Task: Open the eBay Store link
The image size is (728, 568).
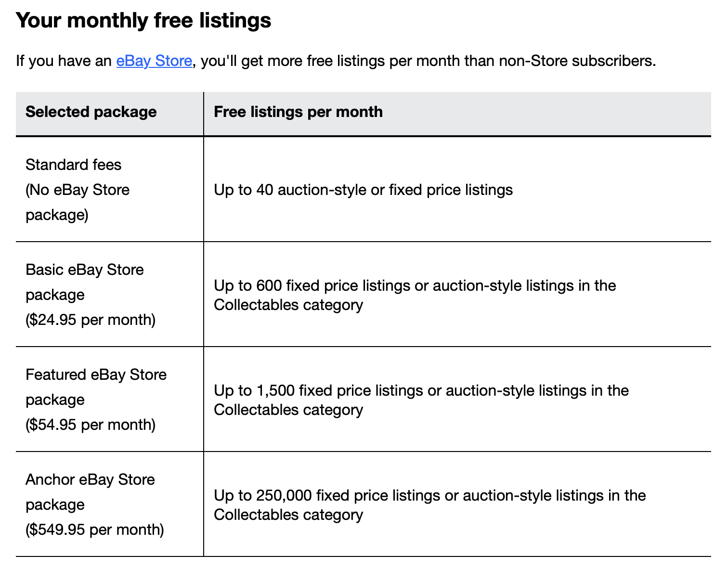Action: tap(154, 61)
